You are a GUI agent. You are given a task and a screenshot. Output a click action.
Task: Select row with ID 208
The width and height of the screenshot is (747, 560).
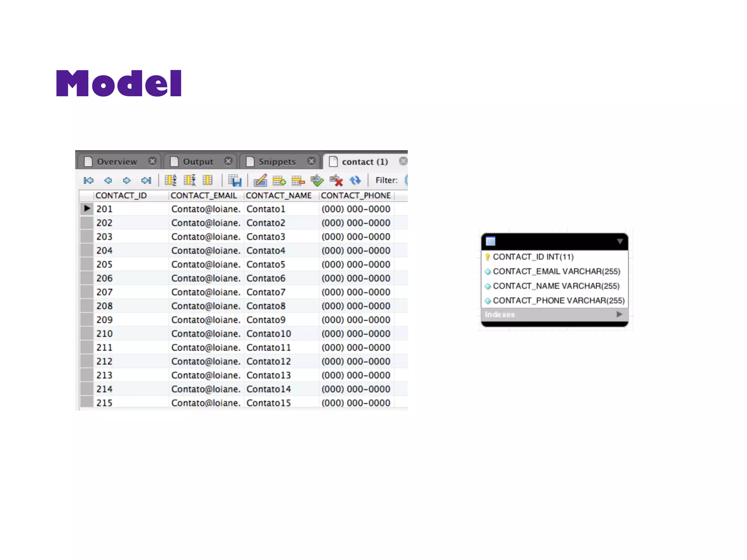tap(104, 306)
